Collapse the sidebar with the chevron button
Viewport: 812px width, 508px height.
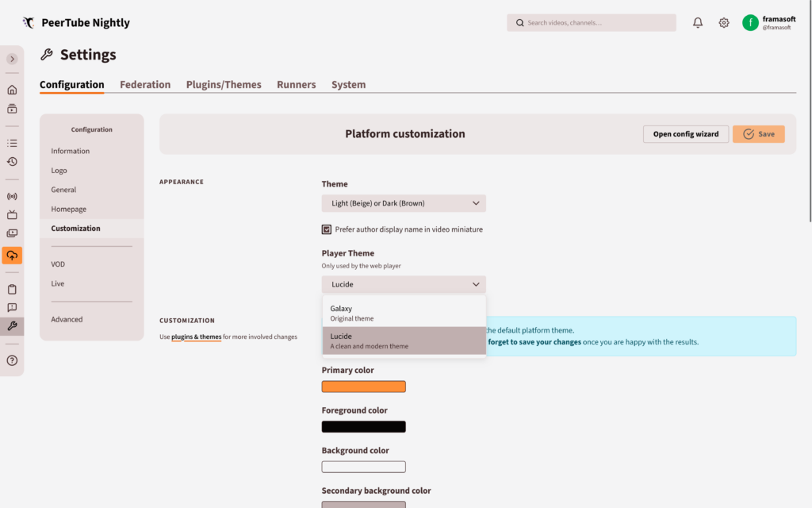tap(12, 58)
